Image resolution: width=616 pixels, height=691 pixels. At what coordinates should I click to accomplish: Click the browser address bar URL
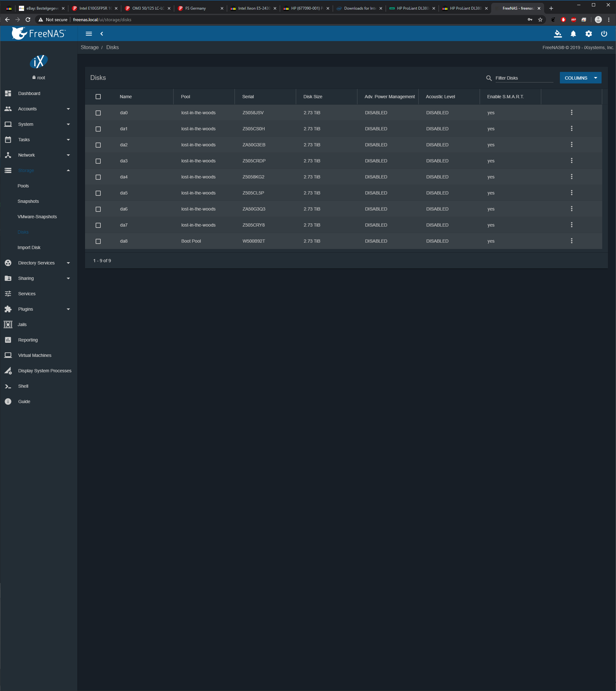tap(102, 20)
